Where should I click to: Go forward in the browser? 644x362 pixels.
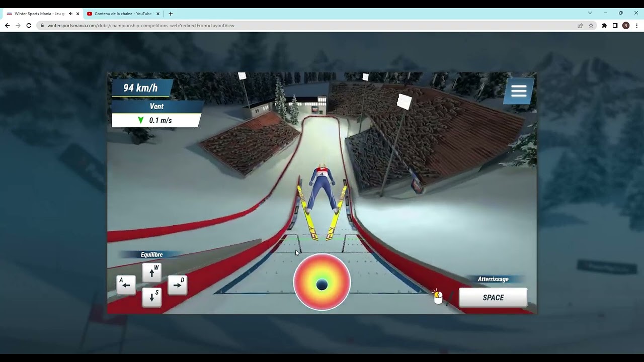(x=18, y=25)
